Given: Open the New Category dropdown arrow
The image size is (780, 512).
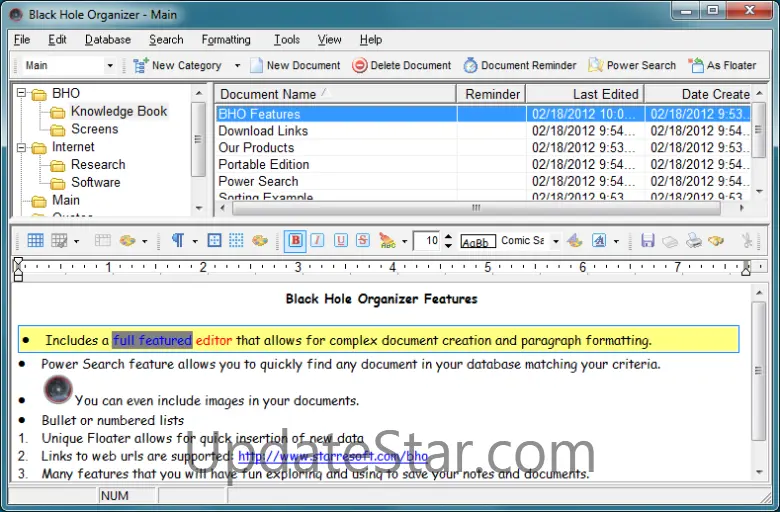Looking at the screenshot, I should [237, 66].
